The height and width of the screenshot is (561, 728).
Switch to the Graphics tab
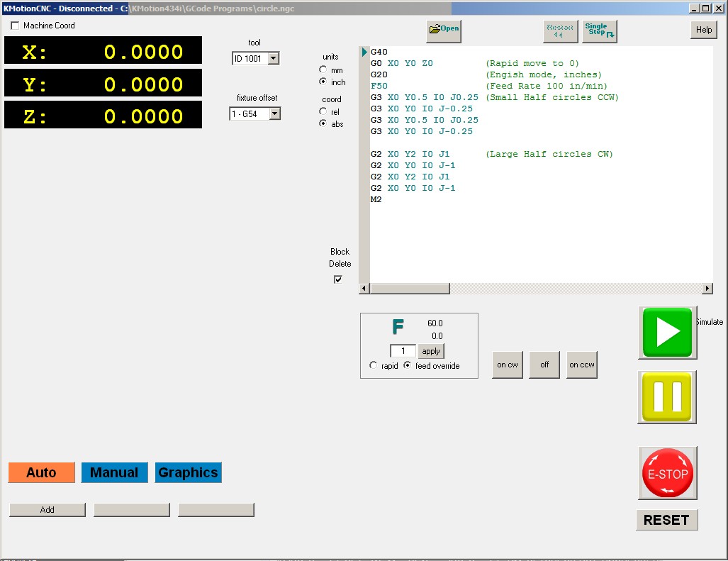(x=188, y=472)
